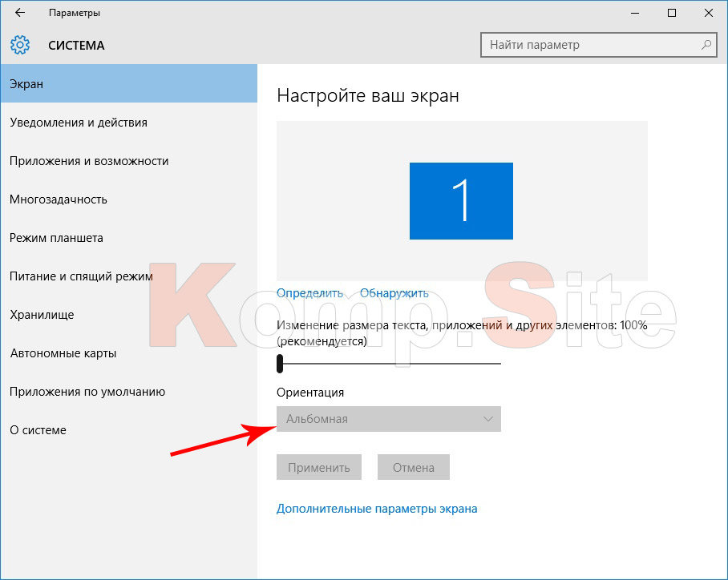
Task: Click the text size scaling slider handle
Action: (280, 364)
